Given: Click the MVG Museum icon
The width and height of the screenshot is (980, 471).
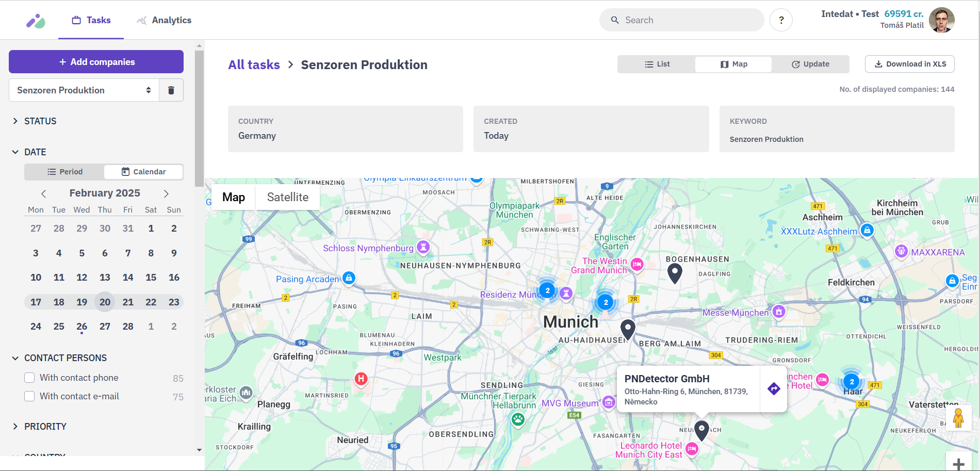Looking at the screenshot, I should (x=609, y=402).
